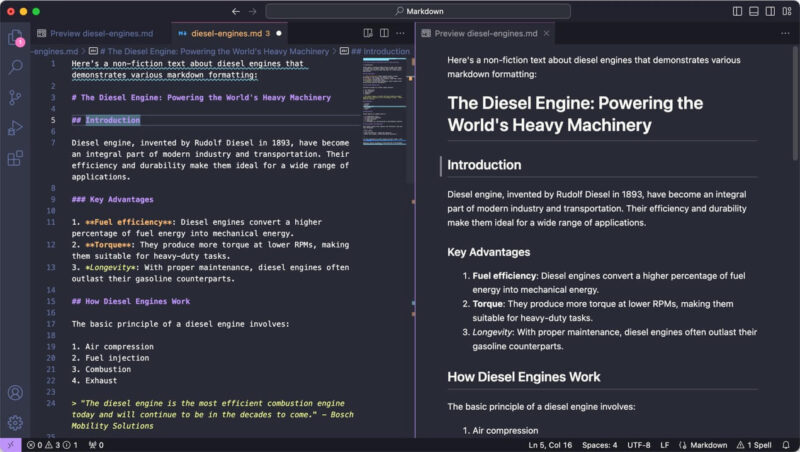
Task: Open the Source Control view
Action: (x=15, y=97)
